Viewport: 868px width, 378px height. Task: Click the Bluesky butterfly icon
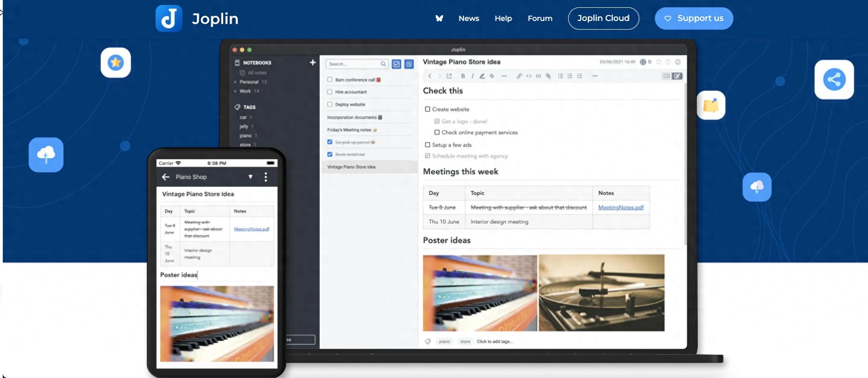click(x=439, y=18)
